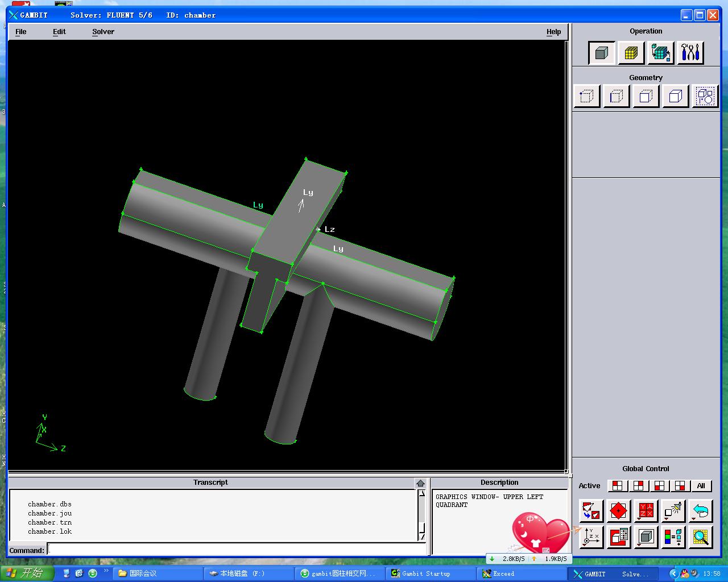Activate the upper right quadrant toggle

[x=638, y=486]
